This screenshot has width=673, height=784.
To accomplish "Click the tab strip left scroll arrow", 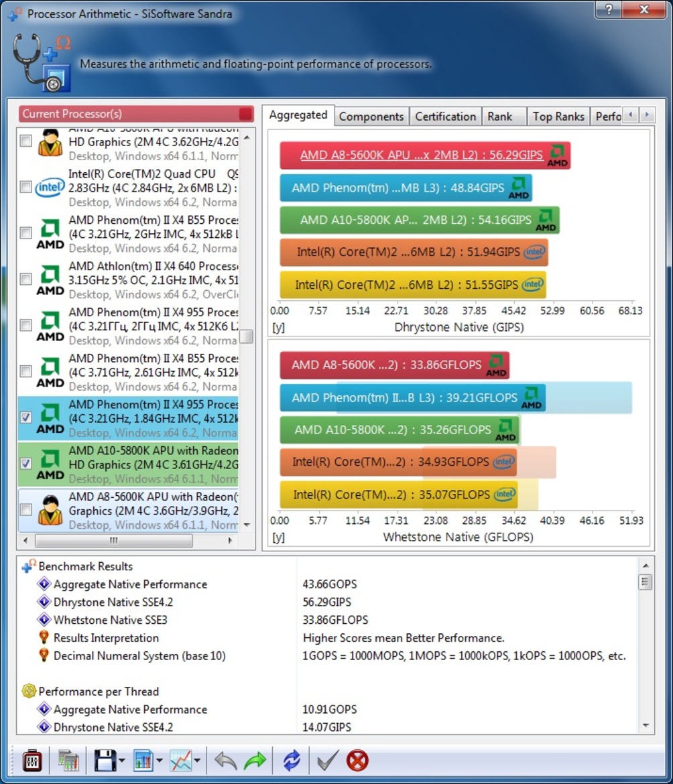I will click(x=631, y=115).
